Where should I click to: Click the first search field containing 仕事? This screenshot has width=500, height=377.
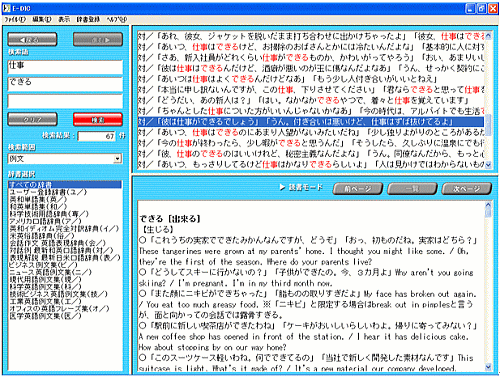point(65,67)
